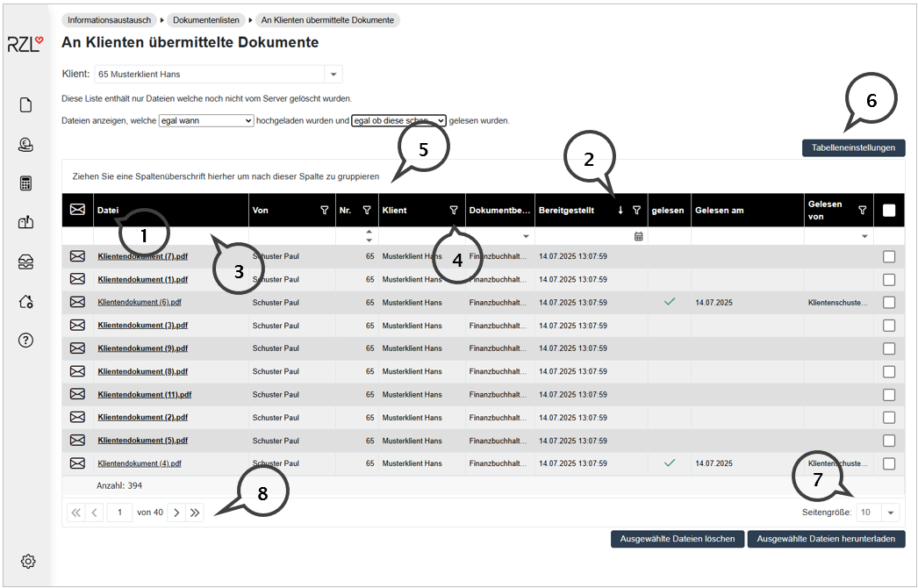Go to the last page of results

click(x=195, y=513)
